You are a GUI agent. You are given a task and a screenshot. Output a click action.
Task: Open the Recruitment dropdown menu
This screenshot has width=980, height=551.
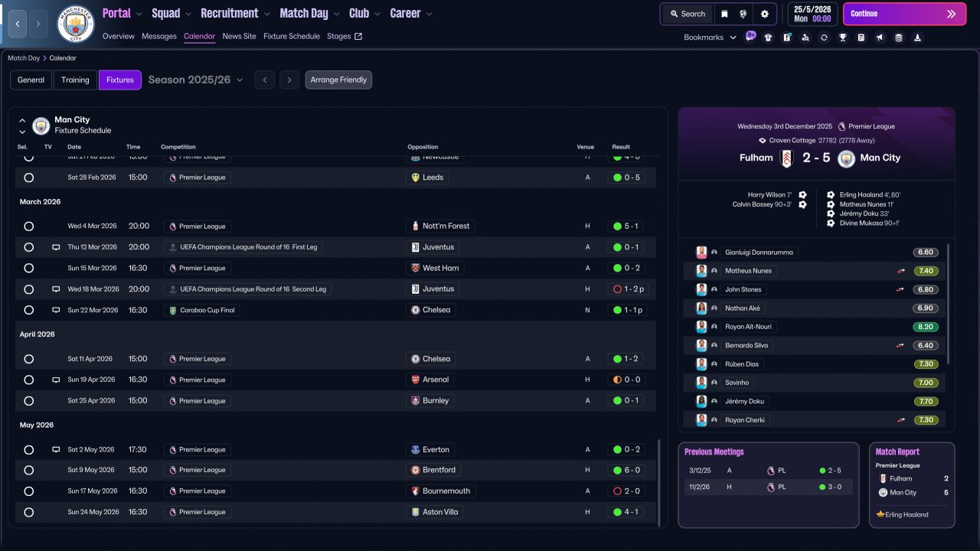[x=236, y=13]
